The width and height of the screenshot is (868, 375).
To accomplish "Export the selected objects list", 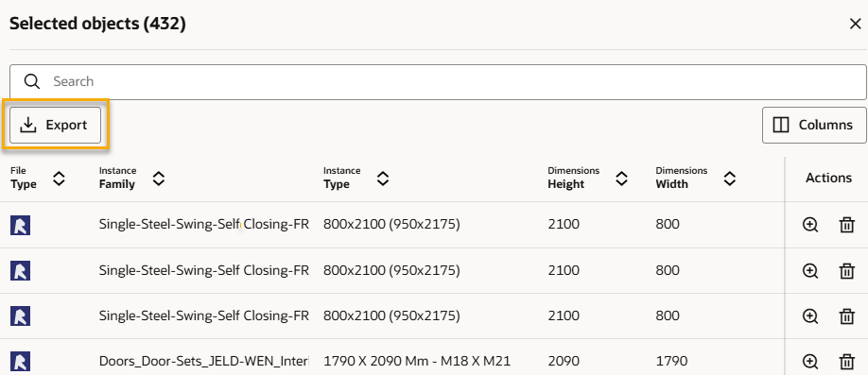I will 56,126.
